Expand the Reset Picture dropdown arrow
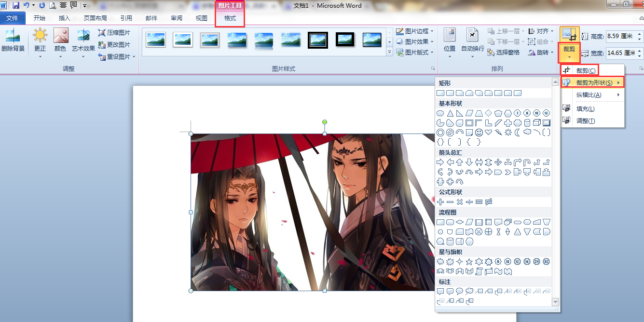 pyautogui.click(x=134, y=57)
